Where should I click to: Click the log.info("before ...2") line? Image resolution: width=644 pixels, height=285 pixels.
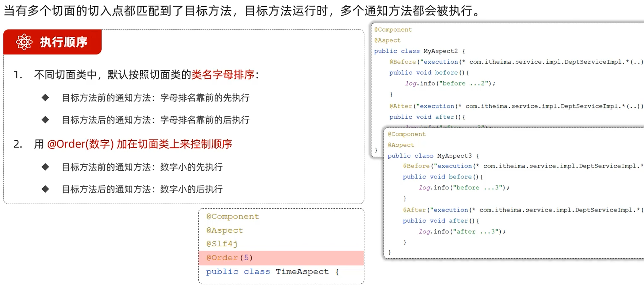pos(450,84)
